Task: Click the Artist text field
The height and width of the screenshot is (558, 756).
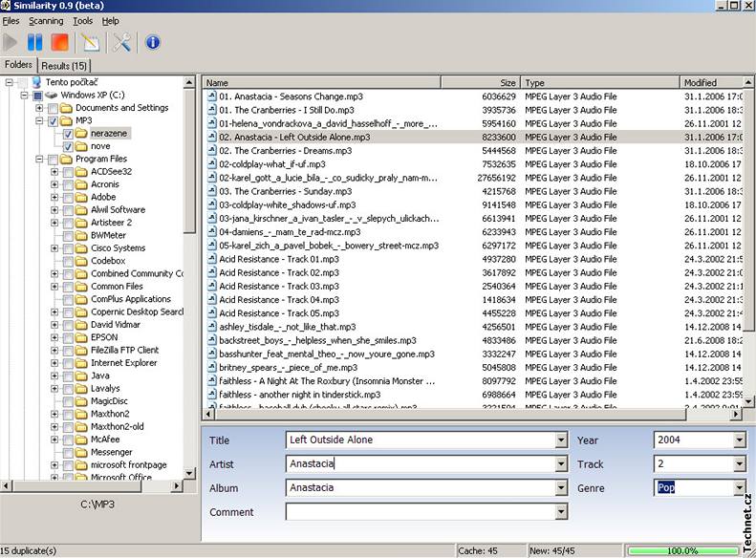Action: coord(421,464)
